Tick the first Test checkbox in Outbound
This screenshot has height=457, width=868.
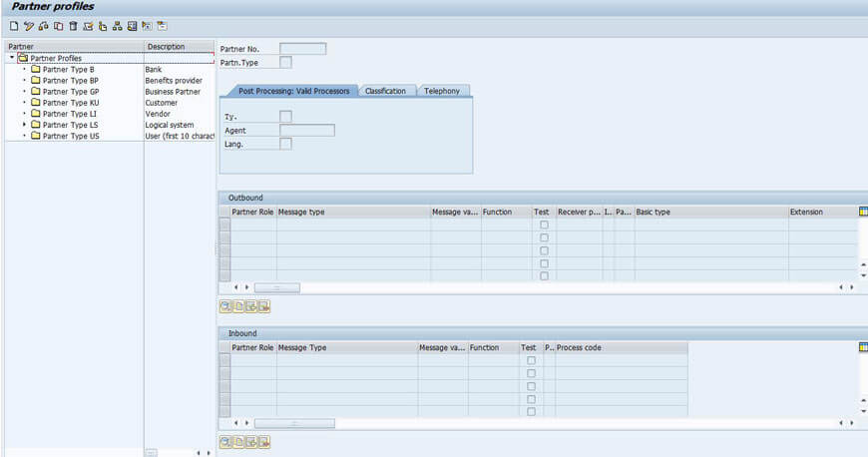[x=544, y=226]
